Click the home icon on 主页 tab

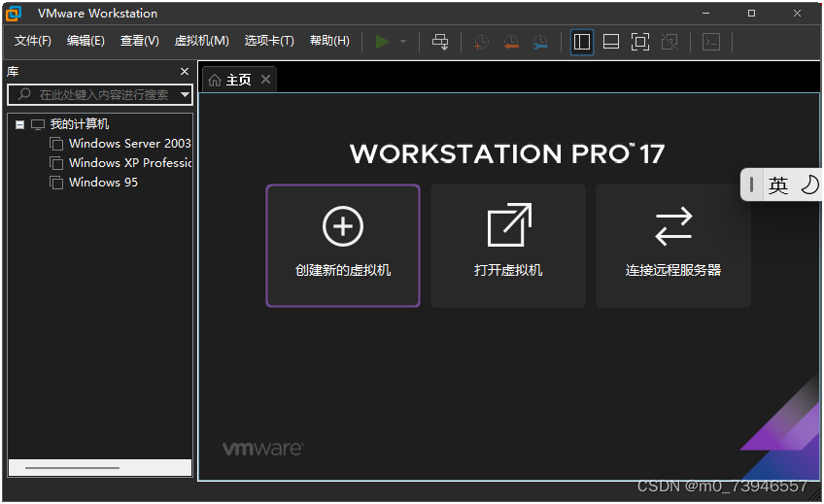215,80
